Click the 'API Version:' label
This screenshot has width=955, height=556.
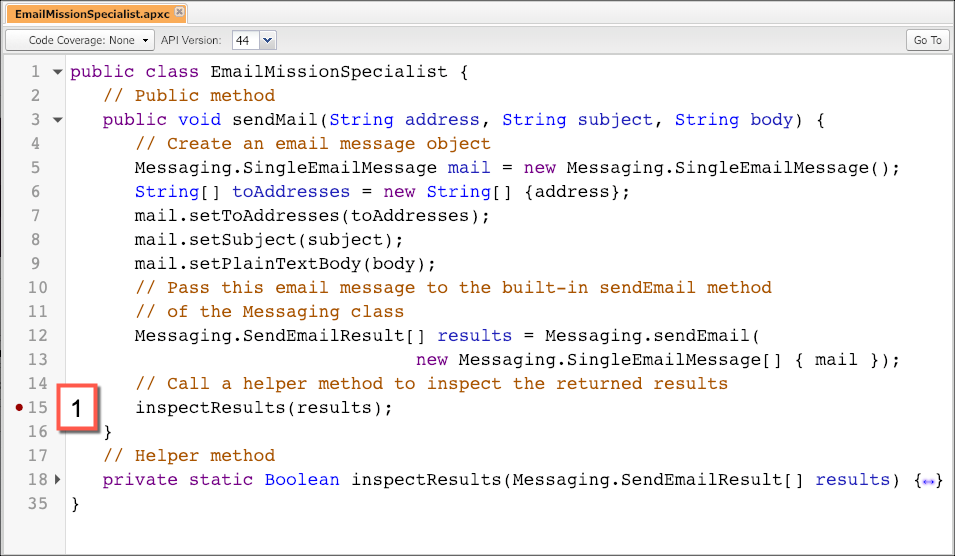[191, 41]
